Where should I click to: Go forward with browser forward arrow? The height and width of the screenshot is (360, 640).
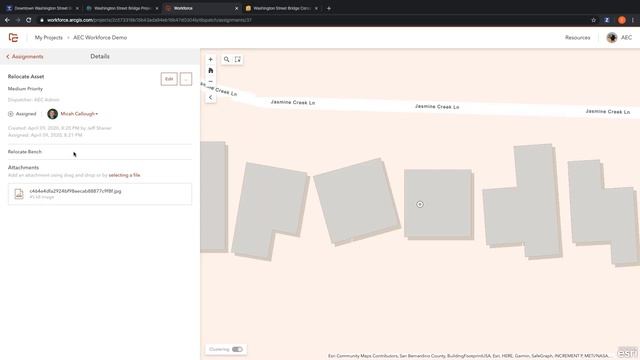point(18,20)
